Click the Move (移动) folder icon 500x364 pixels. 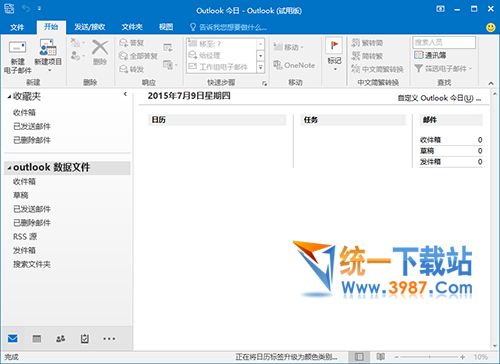[x=278, y=47]
